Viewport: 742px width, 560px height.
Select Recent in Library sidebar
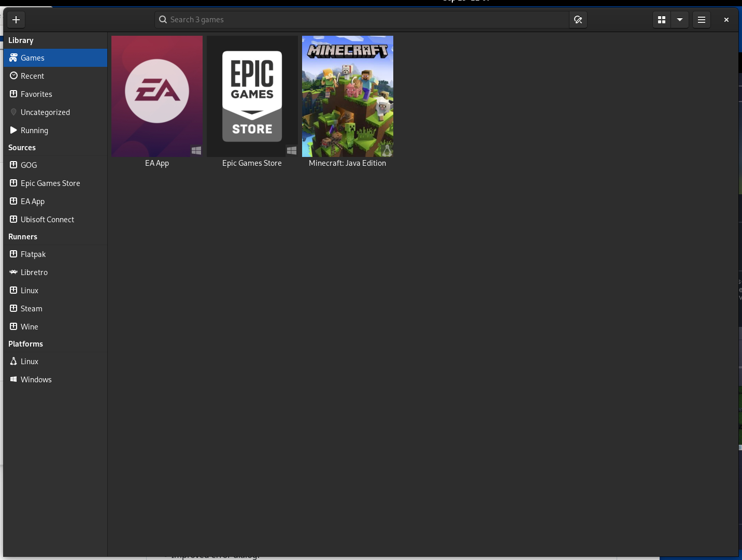pos(32,76)
